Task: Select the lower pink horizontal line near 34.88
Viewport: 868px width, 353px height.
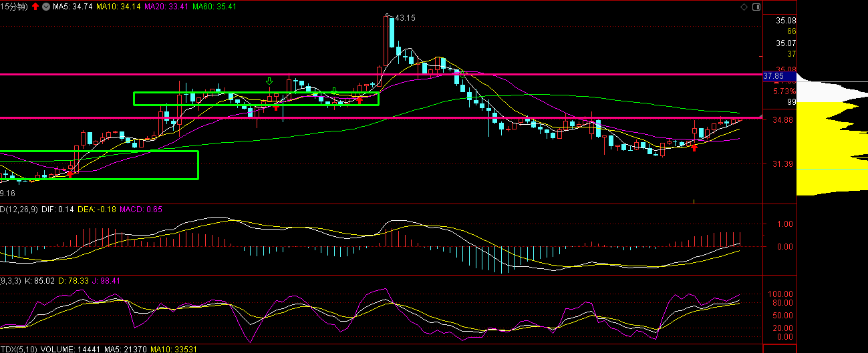Action: tap(381, 117)
